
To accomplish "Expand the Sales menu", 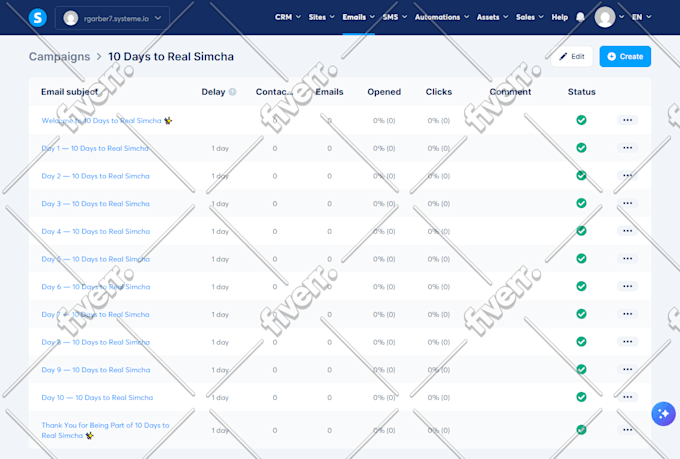I will coord(530,17).
